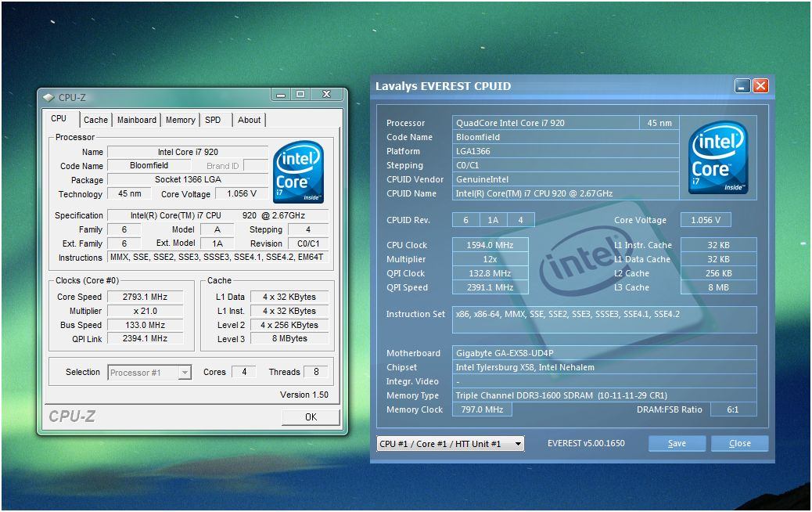Click the Motherboard value Gigabyte GA-EX58-UD4P

pos(604,353)
